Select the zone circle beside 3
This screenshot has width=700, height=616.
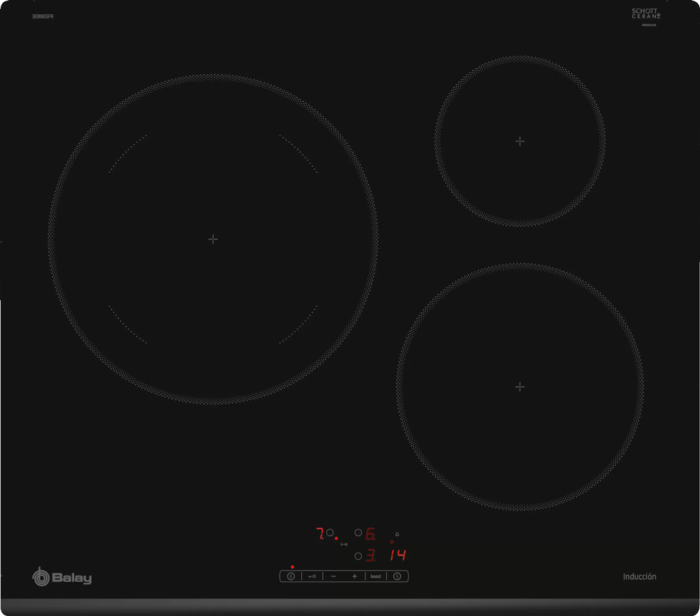click(358, 556)
